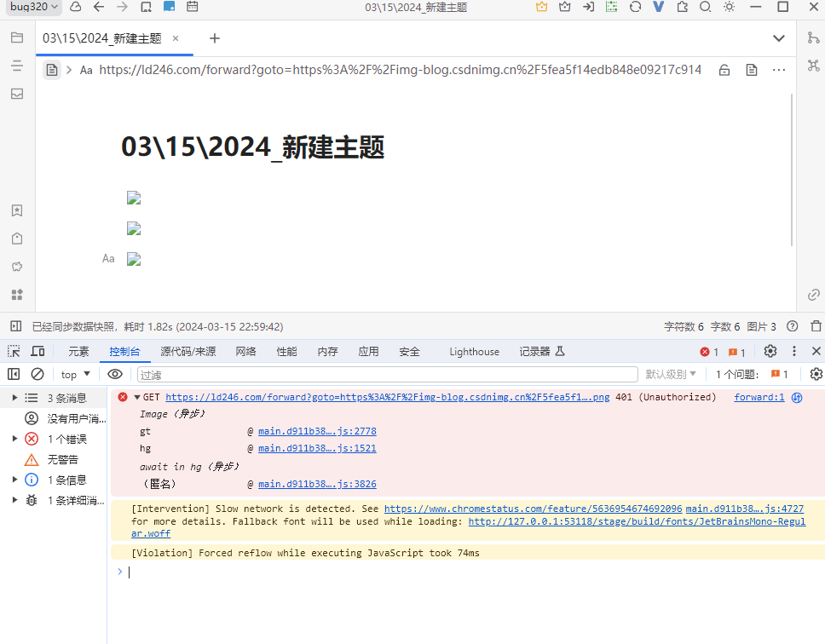Viewport: 825px width, 644px height.
Task: Open the main.d911b38….js:1521 link
Action: click(317, 448)
